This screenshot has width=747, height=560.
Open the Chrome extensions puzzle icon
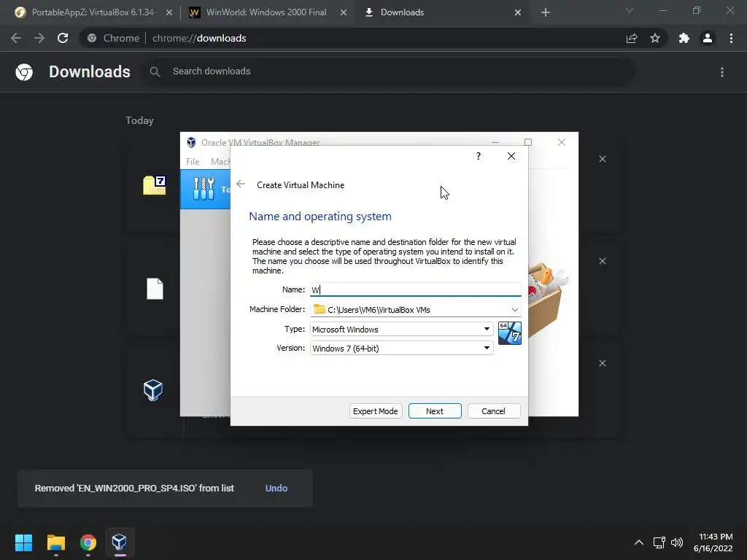click(x=684, y=38)
